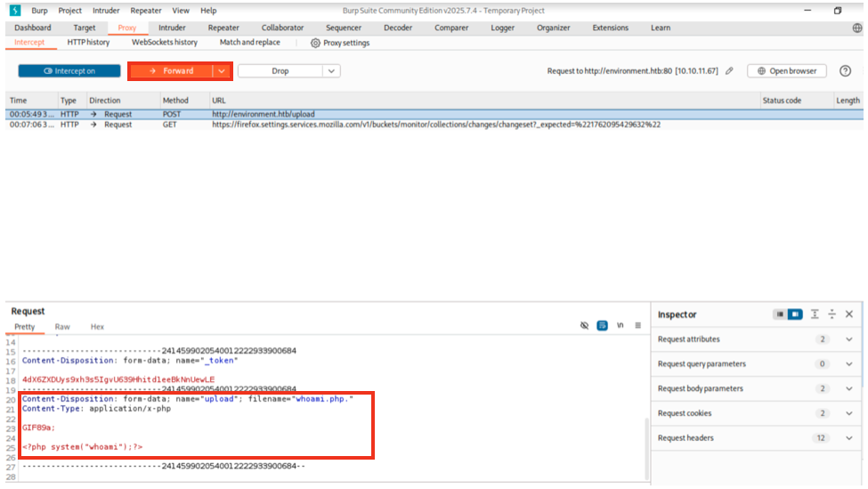The width and height of the screenshot is (868, 489).
Task: Open the Intruder menu in menu bar
Action: 106,11
